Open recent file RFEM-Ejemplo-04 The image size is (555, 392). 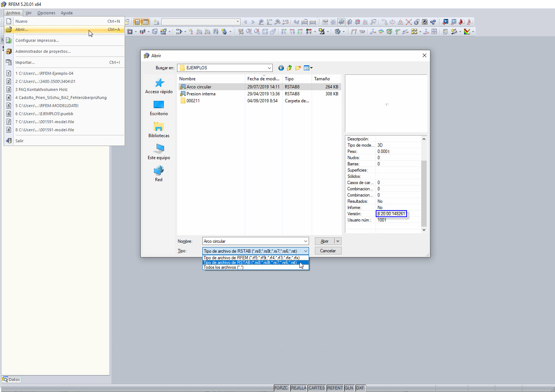[44, 73]
